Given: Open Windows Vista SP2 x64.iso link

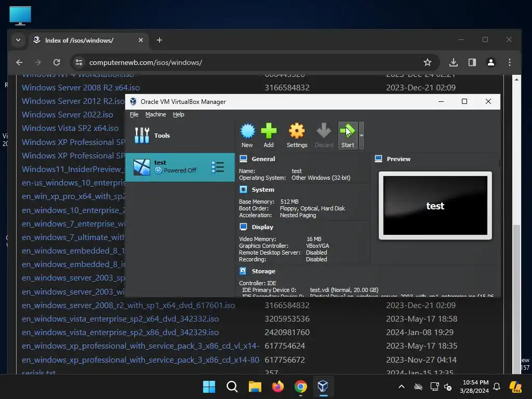Looking at the screenshot, I should pyautogui.click(x=70, y=128).
